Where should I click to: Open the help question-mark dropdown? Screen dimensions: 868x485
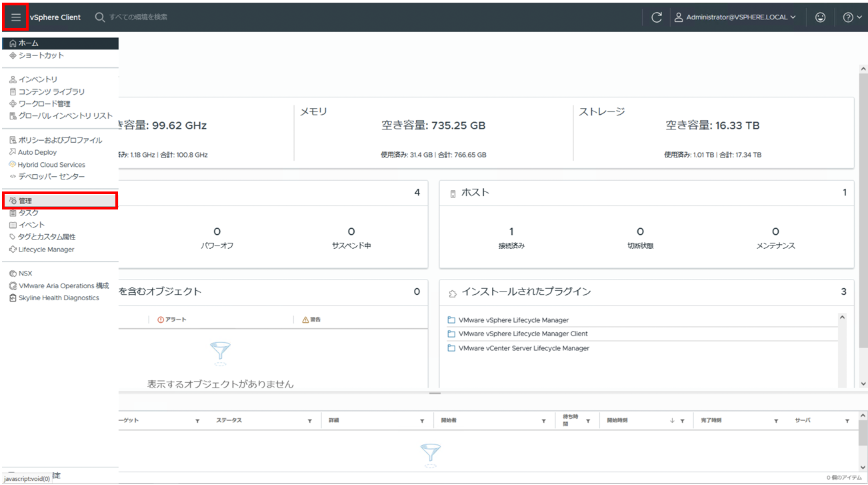852,17
